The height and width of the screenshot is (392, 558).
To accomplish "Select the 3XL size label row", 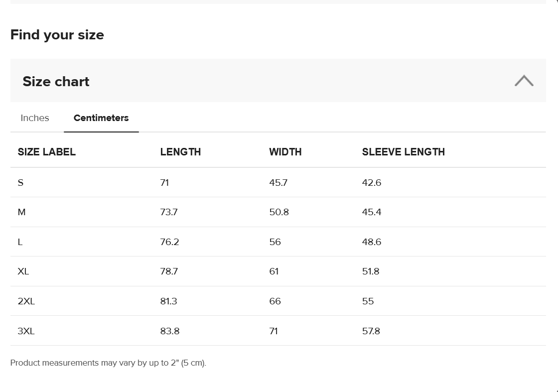I will 26,331.
